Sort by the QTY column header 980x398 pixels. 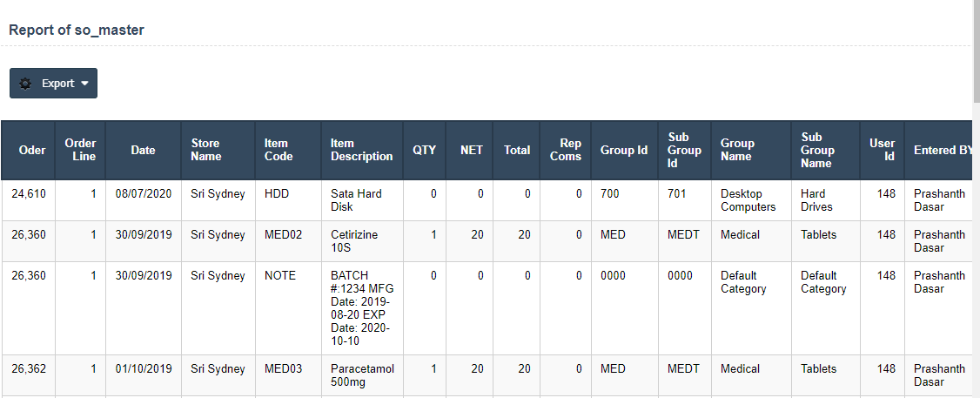(424, 150)
